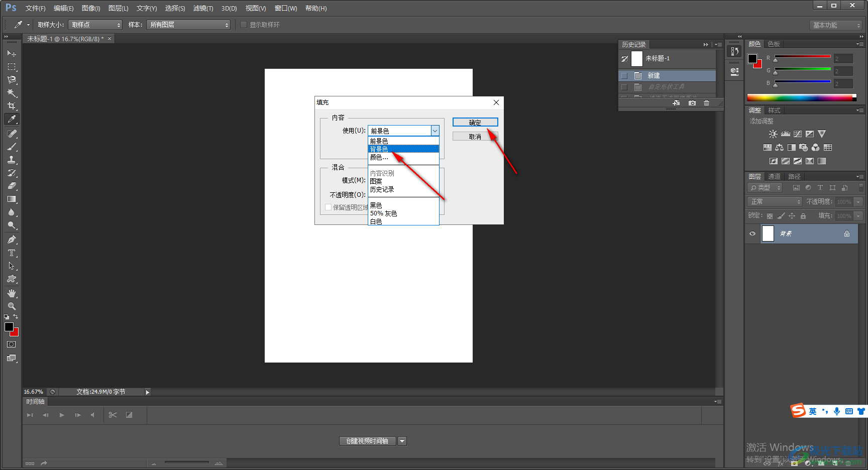Screen dimensions: 868x470
Task: Select the Magic Wand tool
Action: (12, 93)
